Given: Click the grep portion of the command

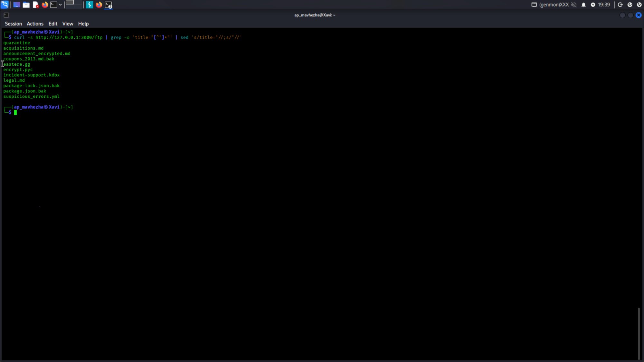Looking at the screenshot, I should (x=141, y=38).
